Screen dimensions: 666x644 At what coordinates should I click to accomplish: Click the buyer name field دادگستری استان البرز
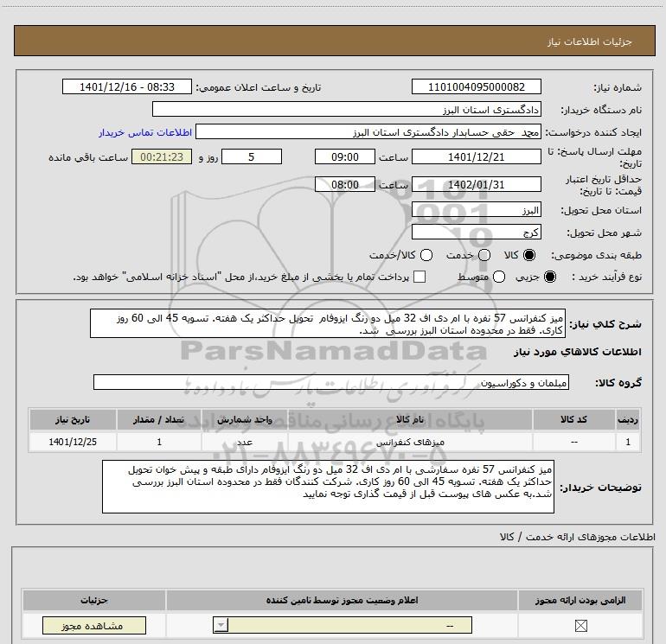pos(347,109)
